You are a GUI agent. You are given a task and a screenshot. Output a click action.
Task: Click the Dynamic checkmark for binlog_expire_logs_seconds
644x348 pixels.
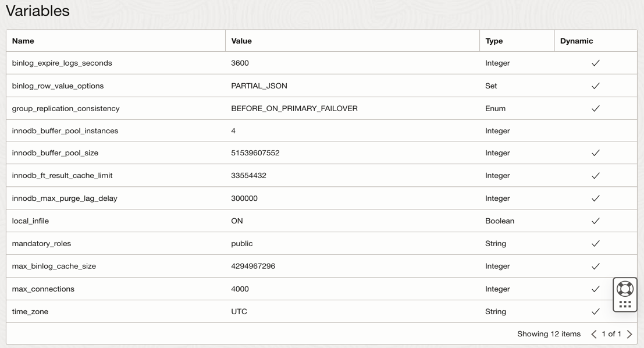tap(595, 63)
